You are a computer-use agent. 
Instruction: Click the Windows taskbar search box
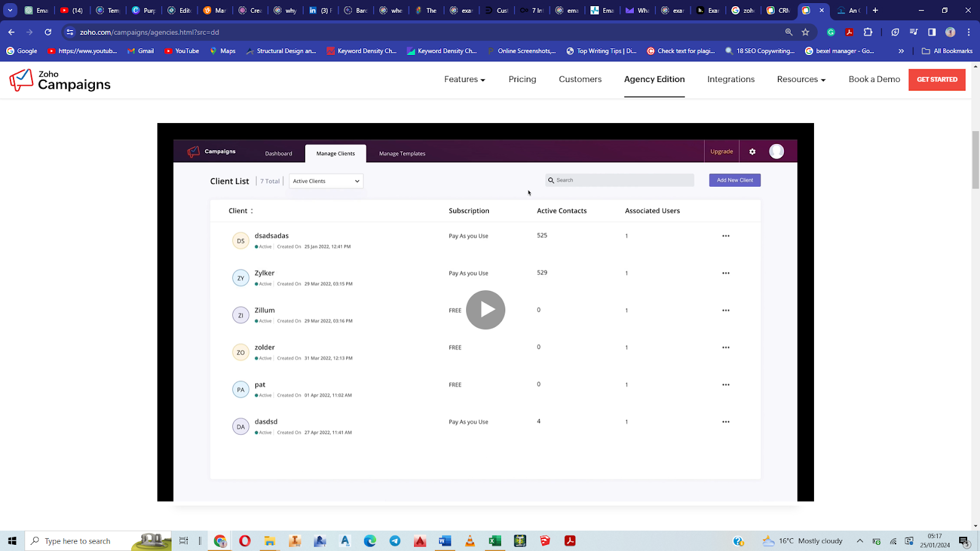(99, 541)
